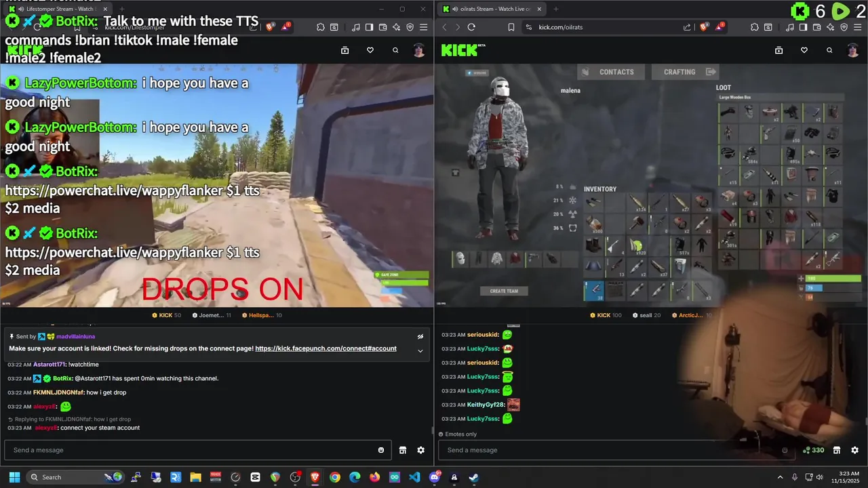The image size is (868, 488).
Task: Open Leo AI sparkle icon, oilrats window
Action: 830,27
